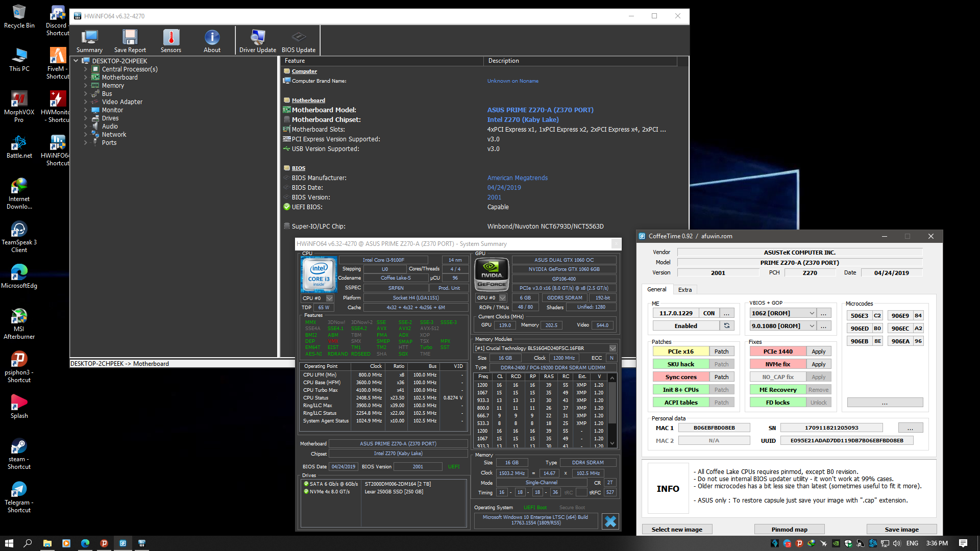Viewport: 980px width, 551px height.
Task: Open the Action Center notification icon
Action: coord(963,543)
